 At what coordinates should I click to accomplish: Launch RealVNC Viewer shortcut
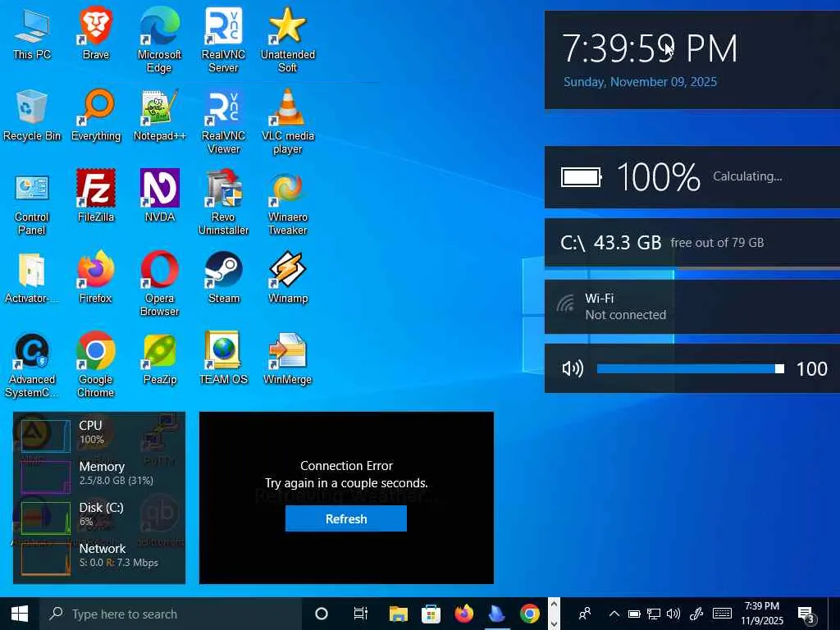(x=223, y=121)
